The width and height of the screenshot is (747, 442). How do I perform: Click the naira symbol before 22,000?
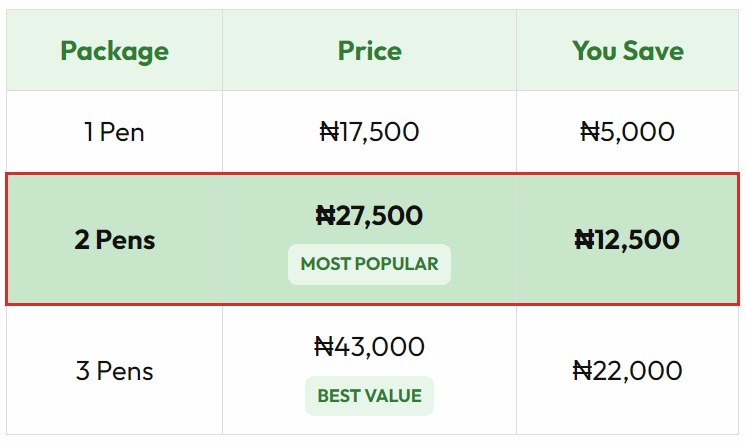(583, 372)
